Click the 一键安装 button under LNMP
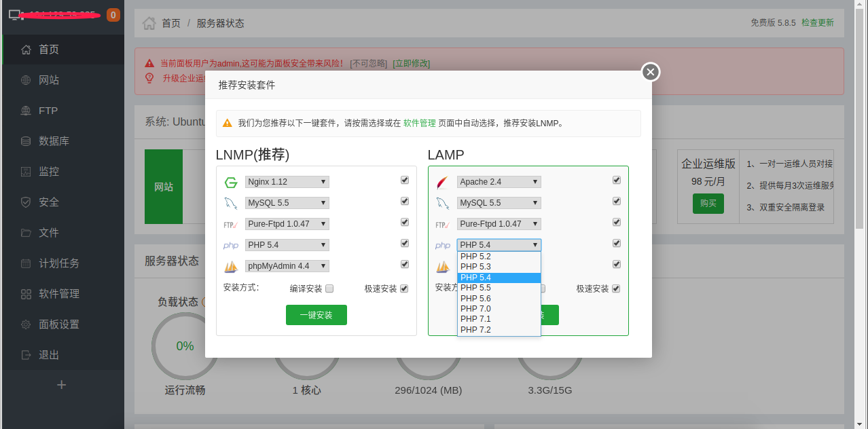Screen dimensions: 868x429 pos(317,315)
